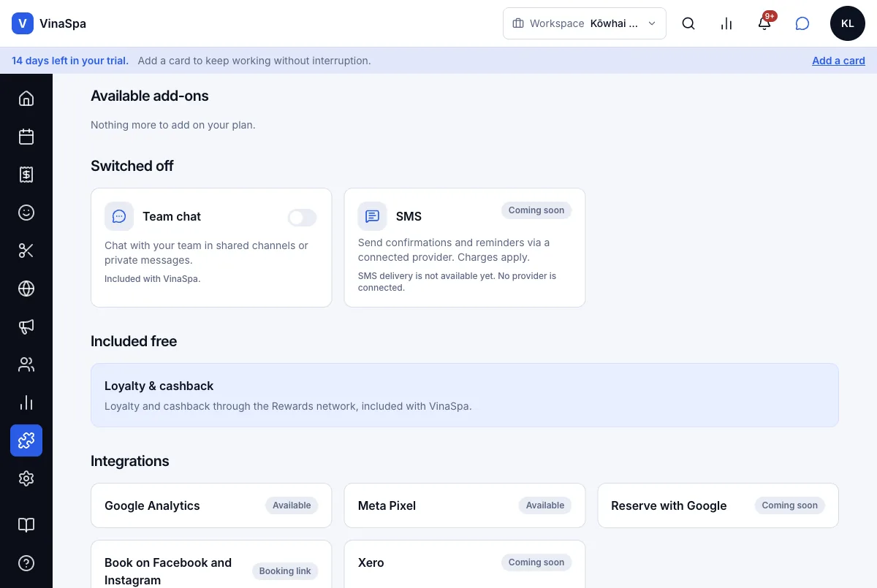Open the megaphone marketing icon
Screen dimensions: 877x588
26,327
